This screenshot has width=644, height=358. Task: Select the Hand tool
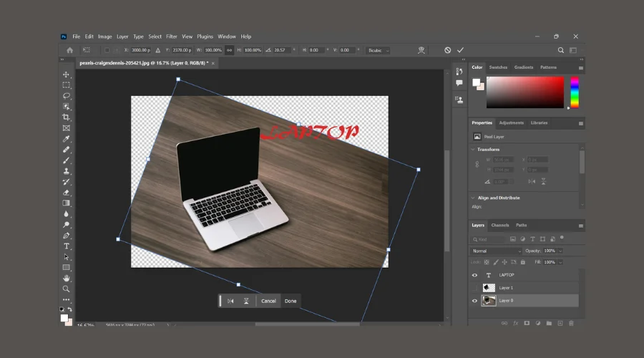66,279
